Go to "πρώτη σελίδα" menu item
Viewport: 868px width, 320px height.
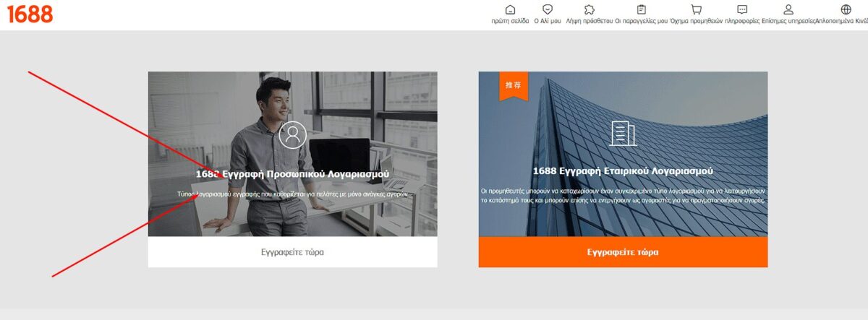tap(510, 22)
